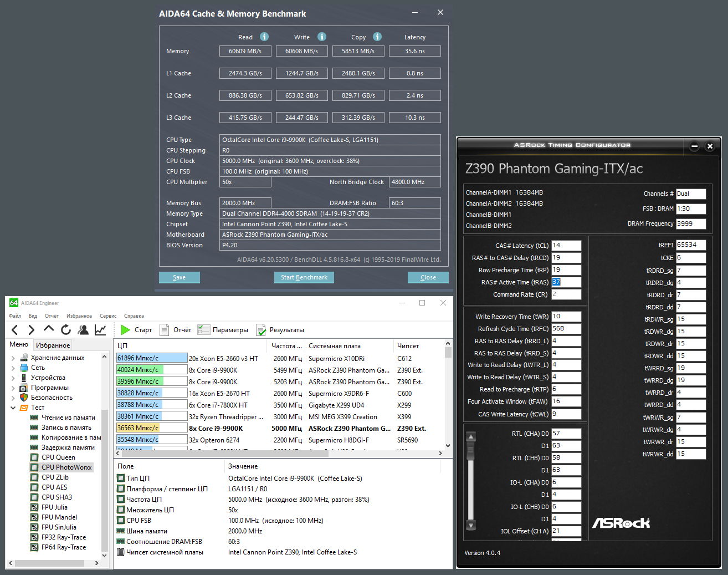Open Параметры in the AIDA64 toolbar
The image size is (728, 575).
coord(223,330)
